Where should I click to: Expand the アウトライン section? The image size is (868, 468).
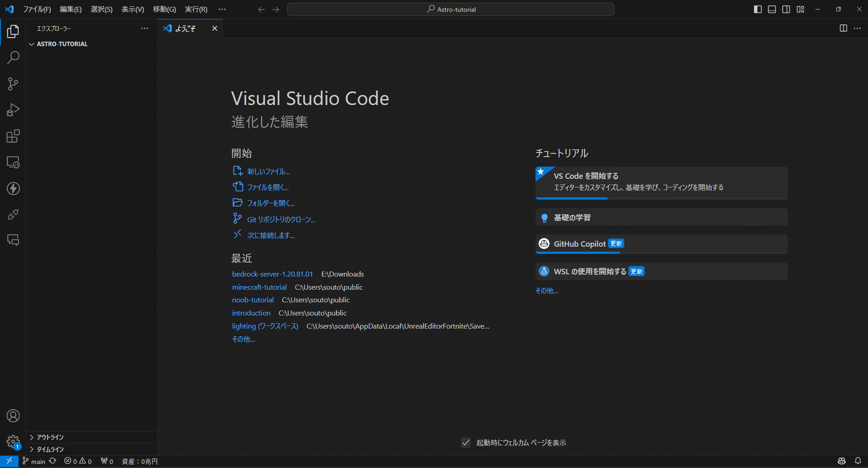coord(92,437)
